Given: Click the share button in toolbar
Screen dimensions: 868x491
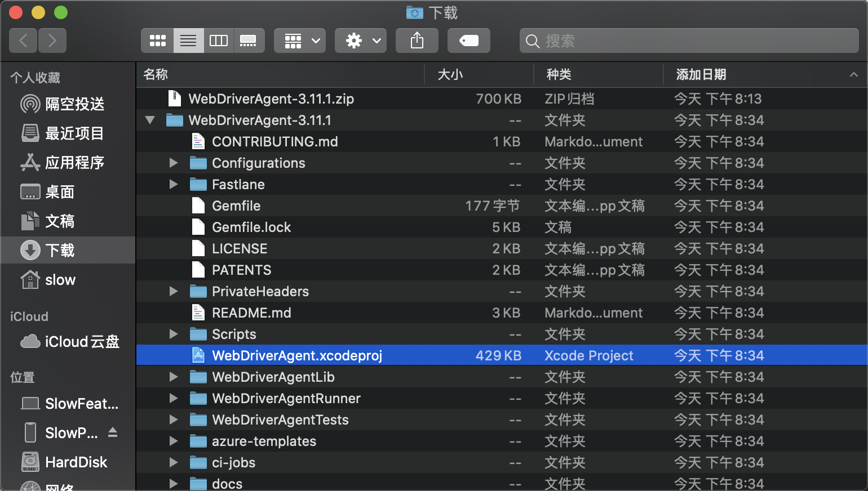Looking at the screenshot, I should coord(417,41).
